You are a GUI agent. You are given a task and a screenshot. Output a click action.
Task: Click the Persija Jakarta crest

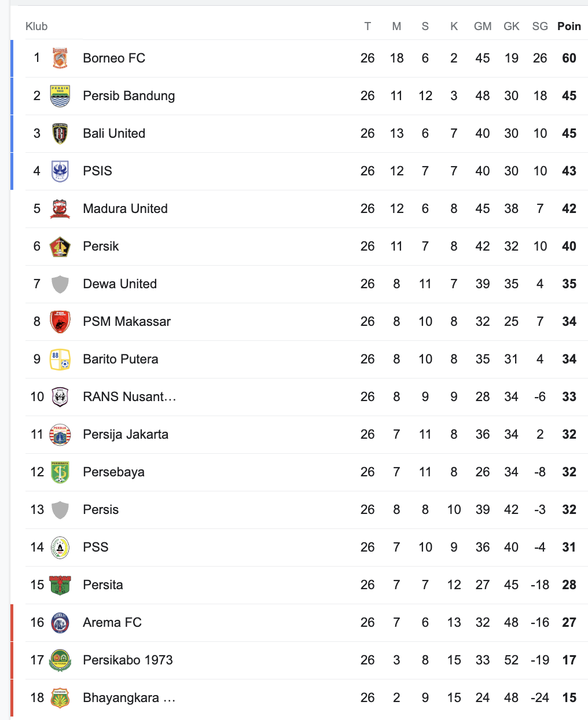coord(60,435)
